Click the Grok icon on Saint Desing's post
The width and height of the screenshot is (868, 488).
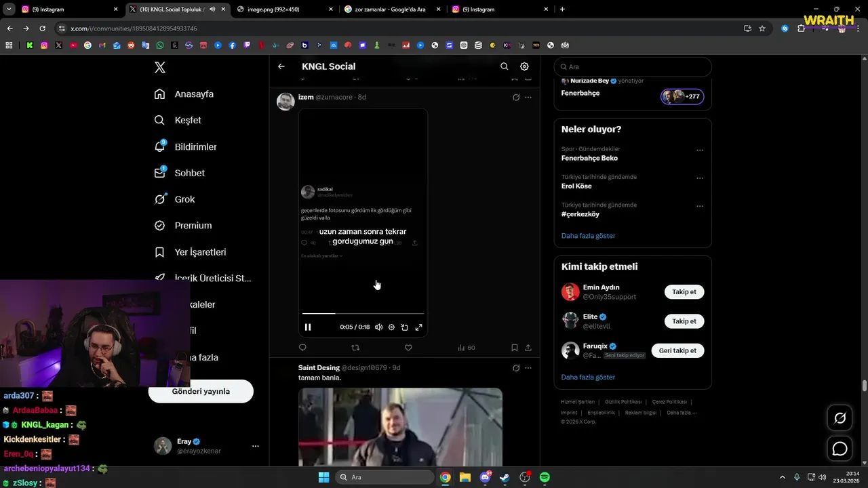click(516, 368)
